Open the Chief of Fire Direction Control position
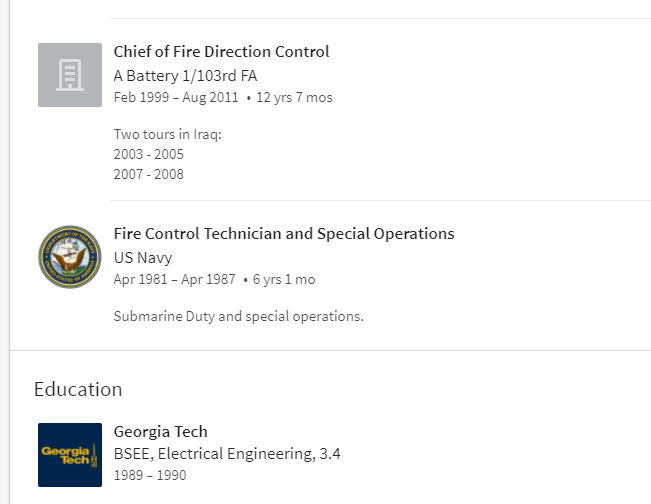The width and height of the screenshot is (651, 504). pyautogui.click(x=221, y=52)
